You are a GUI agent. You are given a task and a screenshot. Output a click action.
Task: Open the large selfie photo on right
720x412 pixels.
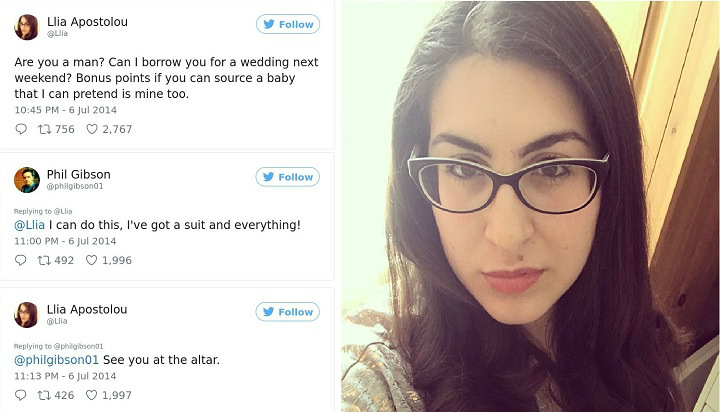point(530,206)
